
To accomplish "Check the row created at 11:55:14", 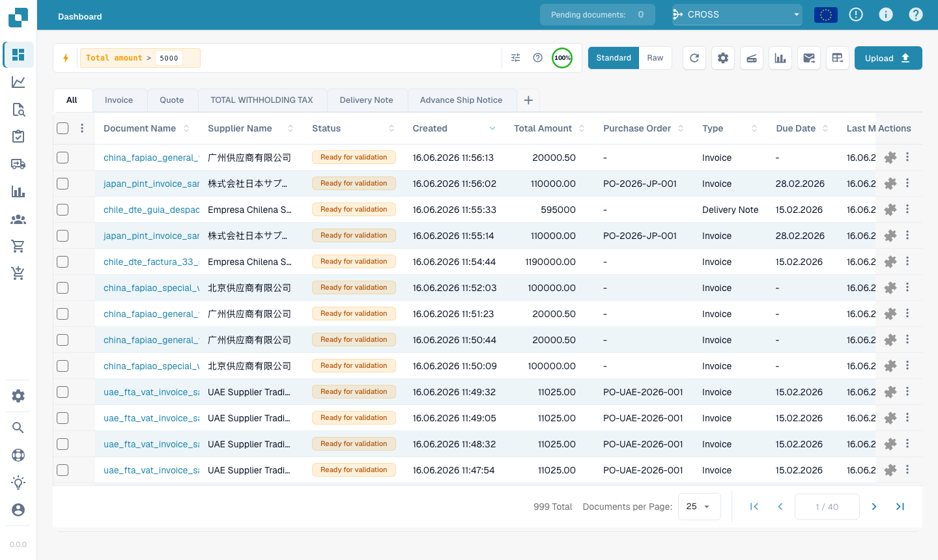I will (x=63, y=236).
